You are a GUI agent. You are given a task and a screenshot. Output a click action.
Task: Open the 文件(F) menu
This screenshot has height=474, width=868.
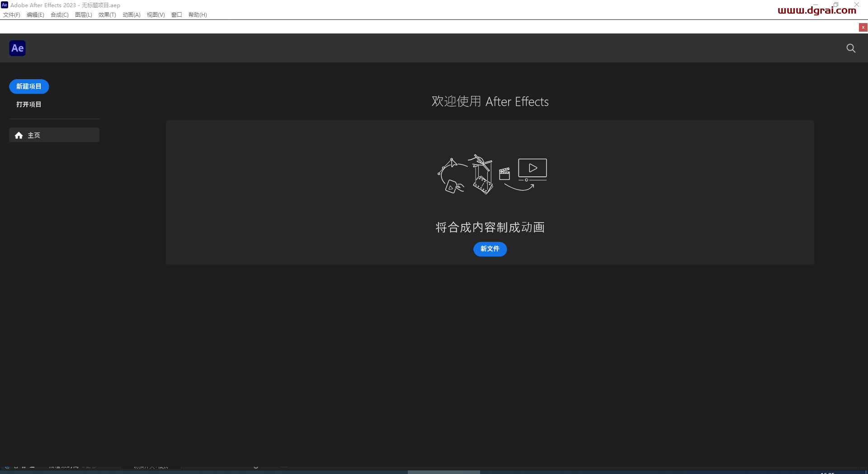[x=12, y=15]
